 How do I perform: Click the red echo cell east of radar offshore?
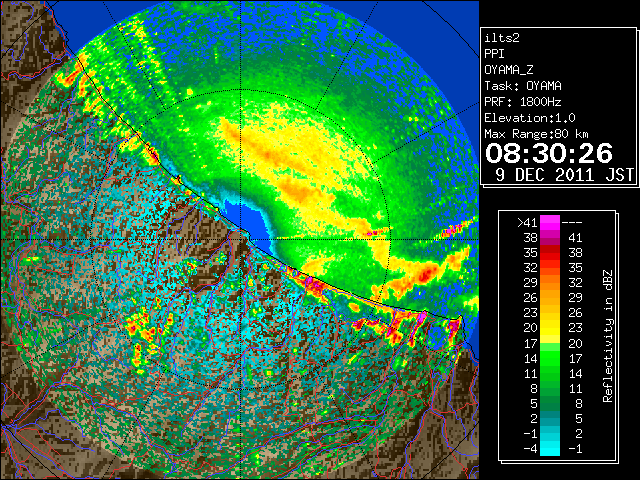pos(426,273)
